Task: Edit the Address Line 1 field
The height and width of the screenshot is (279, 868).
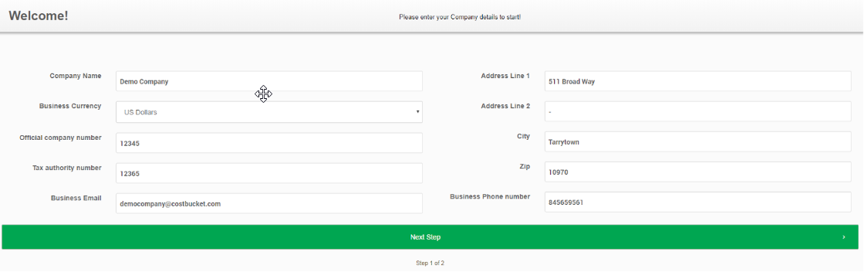Action: [x=697, y=81]
